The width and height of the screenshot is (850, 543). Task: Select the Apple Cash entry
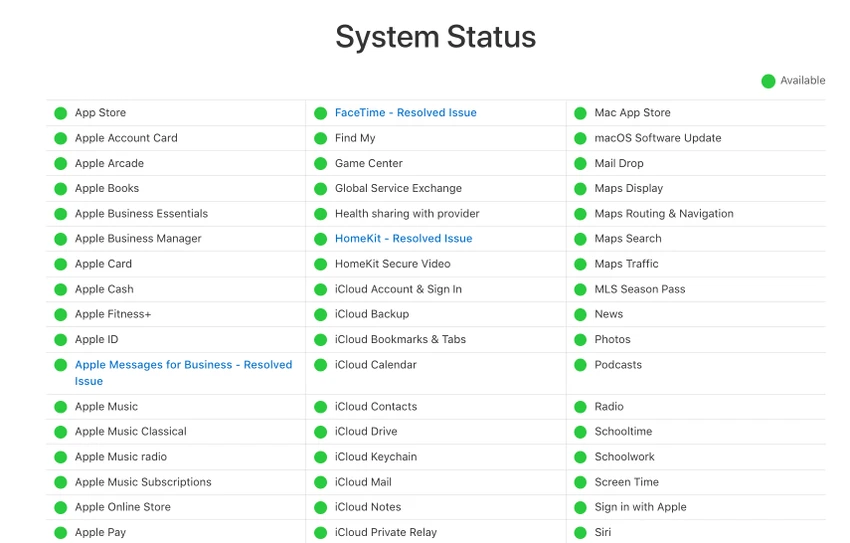pos(104,289)
